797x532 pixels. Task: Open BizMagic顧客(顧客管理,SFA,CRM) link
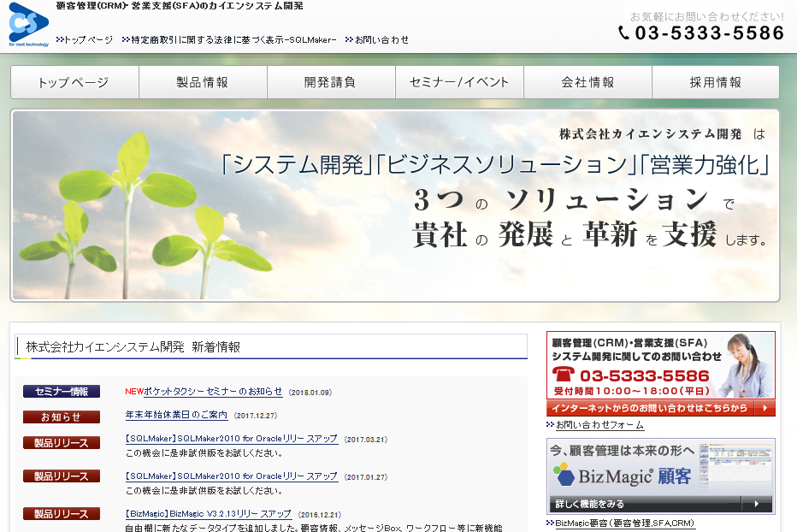coord(625,523)
